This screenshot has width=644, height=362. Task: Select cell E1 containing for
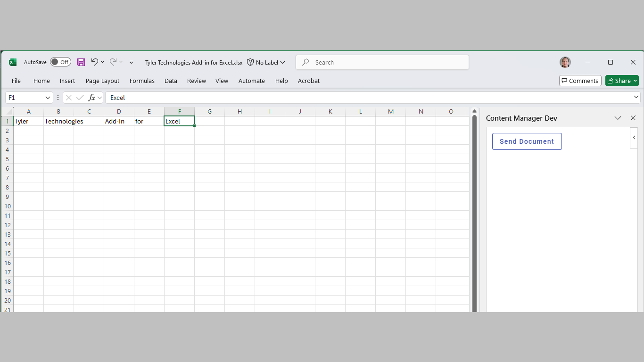point(149,121)
